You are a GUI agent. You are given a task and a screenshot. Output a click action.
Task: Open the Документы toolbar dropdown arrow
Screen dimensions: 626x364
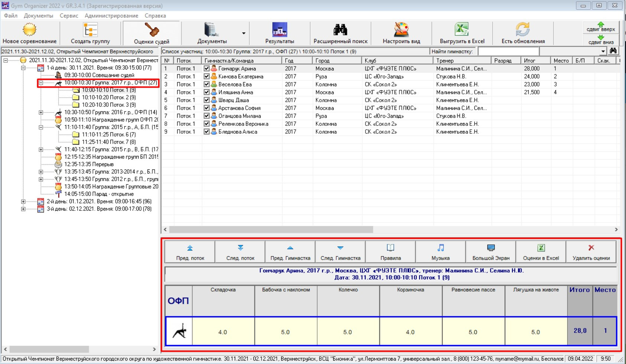(x=244, y=33)
